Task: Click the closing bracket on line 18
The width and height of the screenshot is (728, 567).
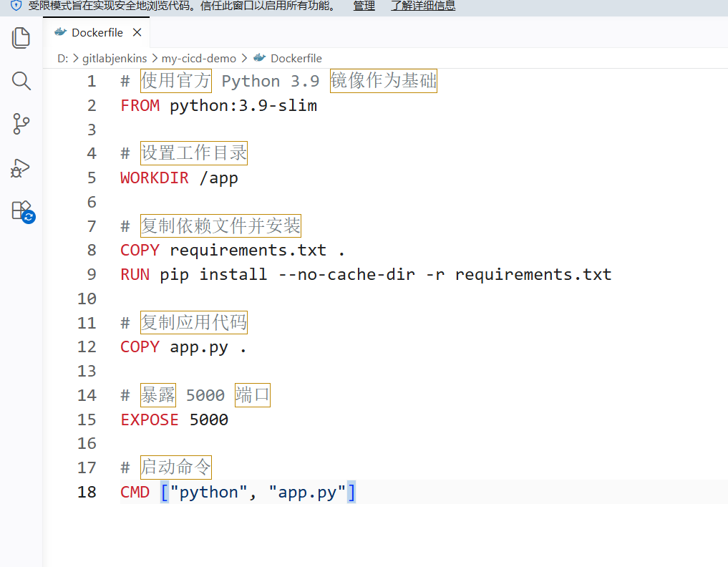Action: pyautogui.click(x=351, y=493)
